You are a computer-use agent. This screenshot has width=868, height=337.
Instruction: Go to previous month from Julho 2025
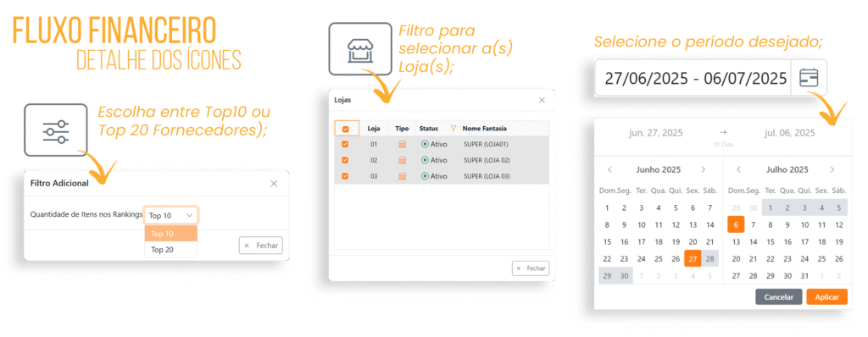coord(738,170)
